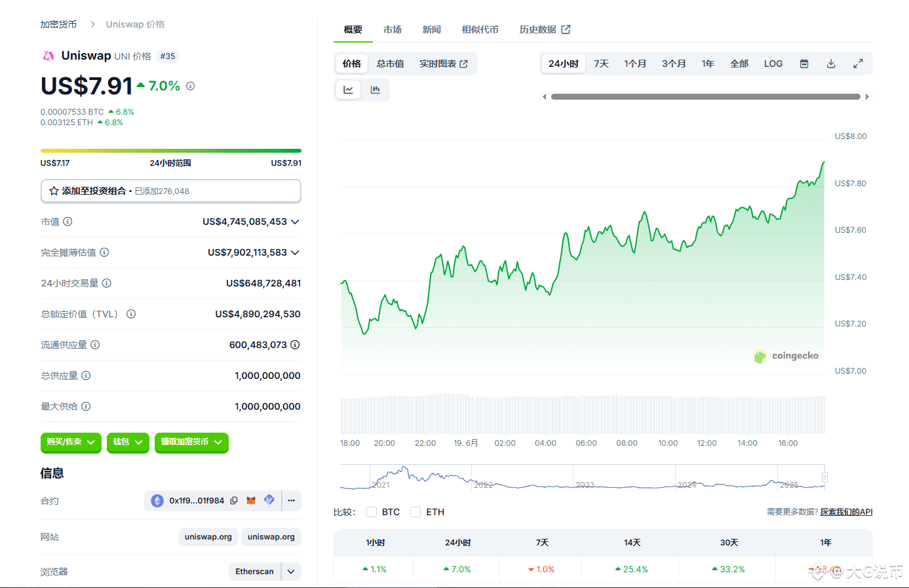Switch to line chart view

point(349,90)
